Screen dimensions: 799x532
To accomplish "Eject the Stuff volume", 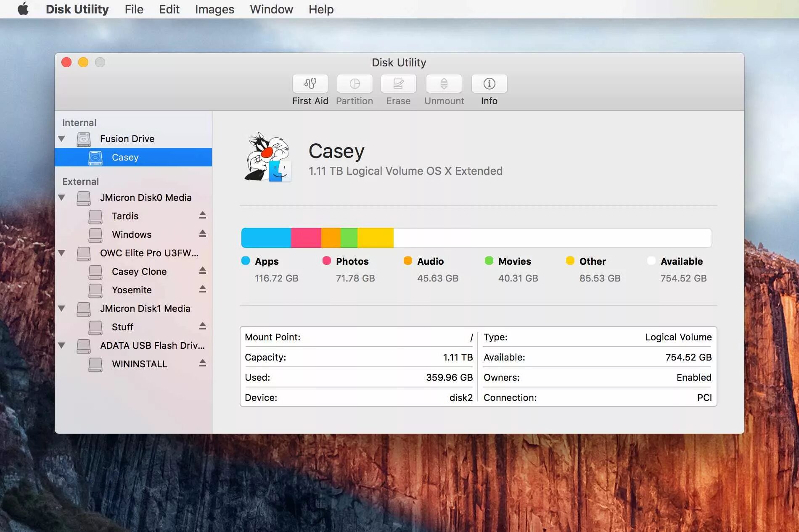I will 203,326.
